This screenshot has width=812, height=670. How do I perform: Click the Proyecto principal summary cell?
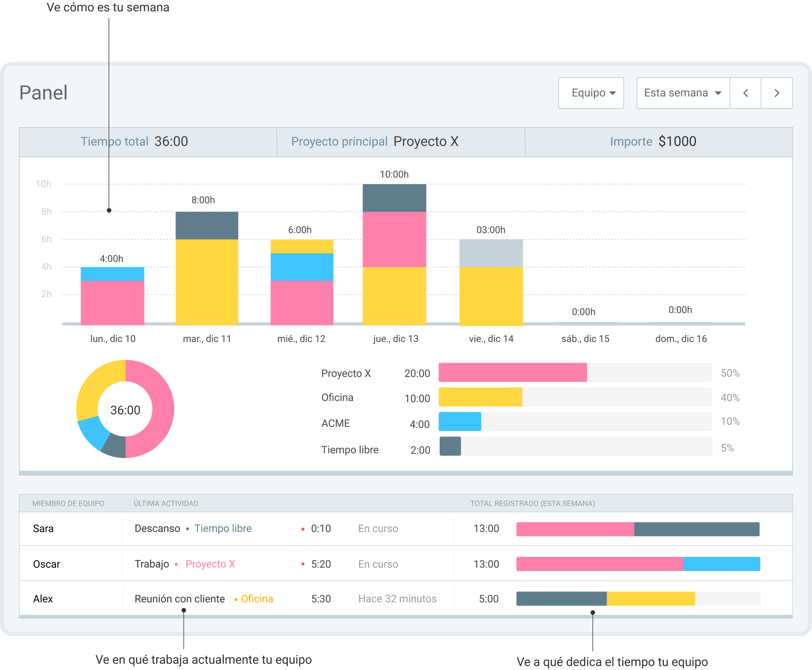click(374, 142)
